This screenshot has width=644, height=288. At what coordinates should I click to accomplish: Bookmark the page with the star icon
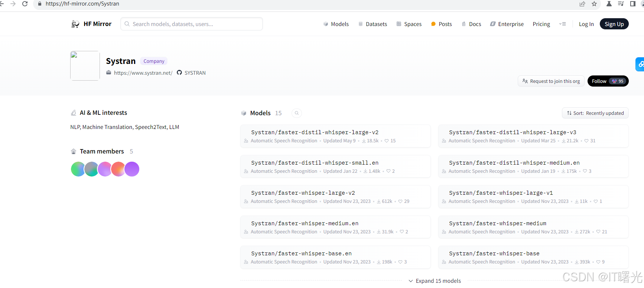click(594, 4)
